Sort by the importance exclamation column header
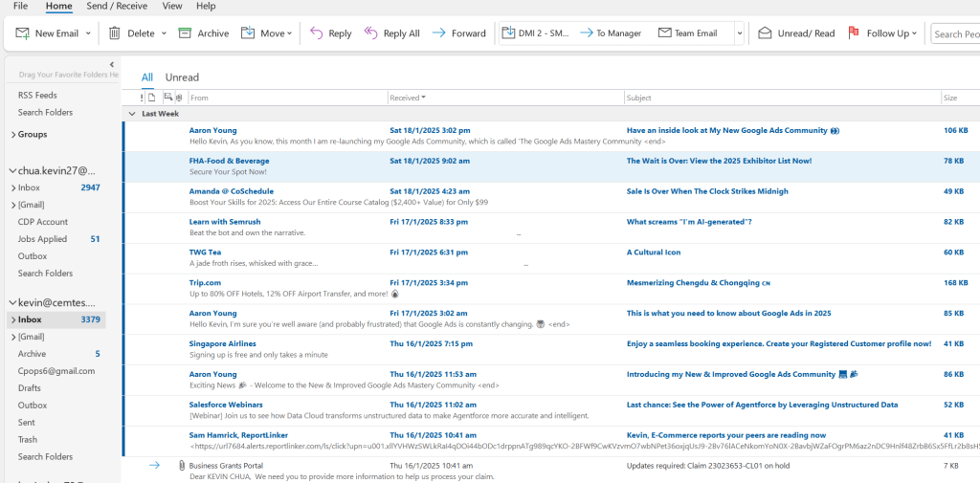 pyautogui.click(x=142, y=98)
